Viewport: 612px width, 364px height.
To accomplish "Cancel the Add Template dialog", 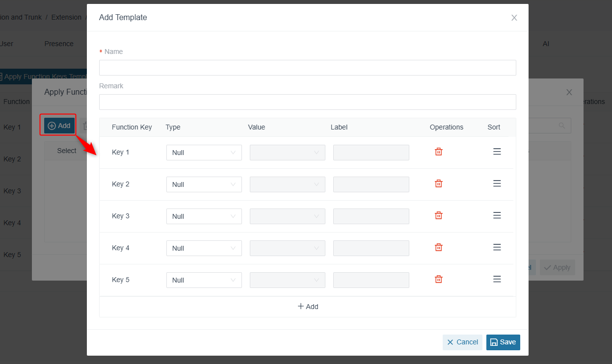I will [x=462, y=342].
